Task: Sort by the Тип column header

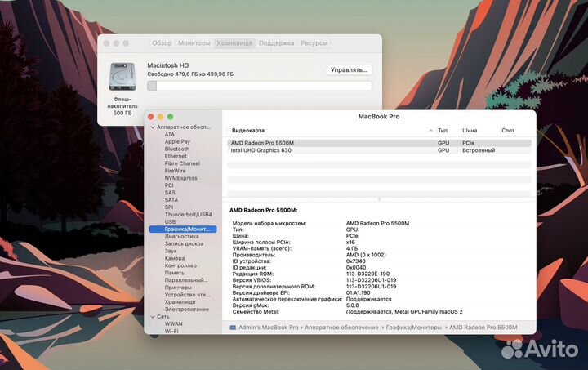Action: pos(443,131)
